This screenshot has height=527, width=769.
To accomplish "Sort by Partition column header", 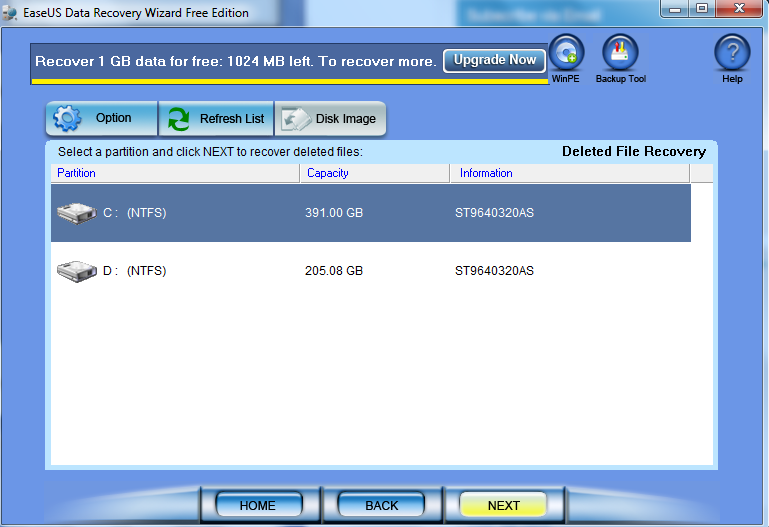I will pos(175,173).
